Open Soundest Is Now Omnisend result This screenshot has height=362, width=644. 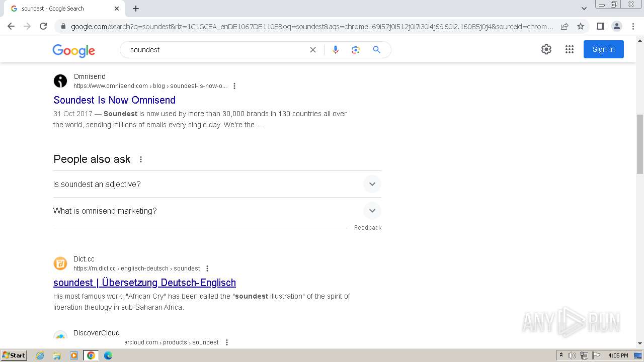click(x=115, y=100)
